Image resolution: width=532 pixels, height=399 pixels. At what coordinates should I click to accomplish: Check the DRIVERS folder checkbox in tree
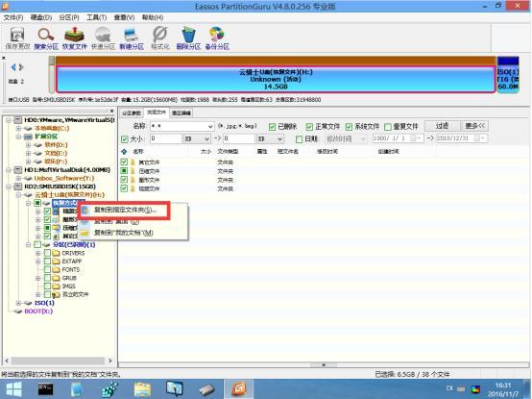pos(47,253)
